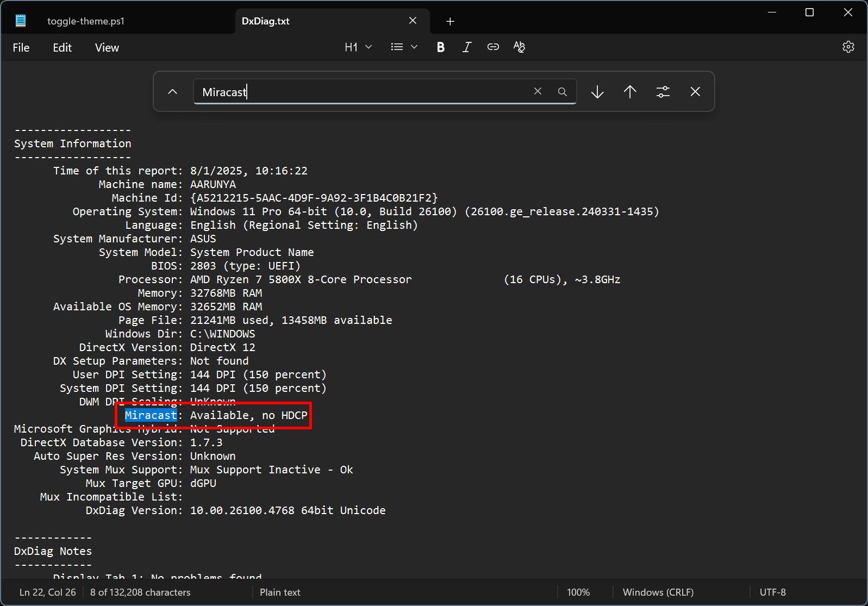
Task: Find next match with down arrow
Action: click(597, 92)
